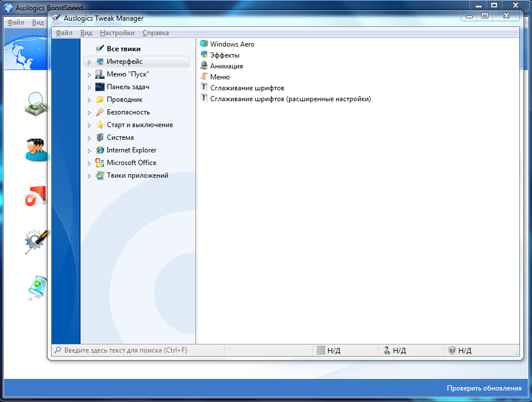Click the users icon in BoostSpeed window

pyautogui.click(x=36, y=150)
